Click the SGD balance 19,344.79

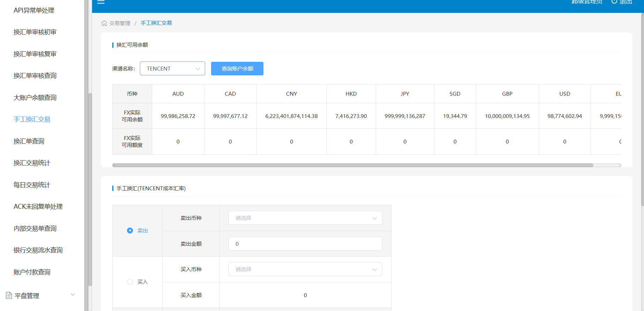[455, 116]
